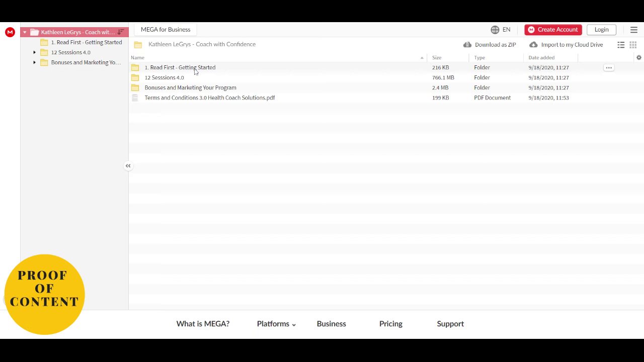Sort by Size column header
The width and height of the screenshot is (644, 362).
click(x=437, y=58)
